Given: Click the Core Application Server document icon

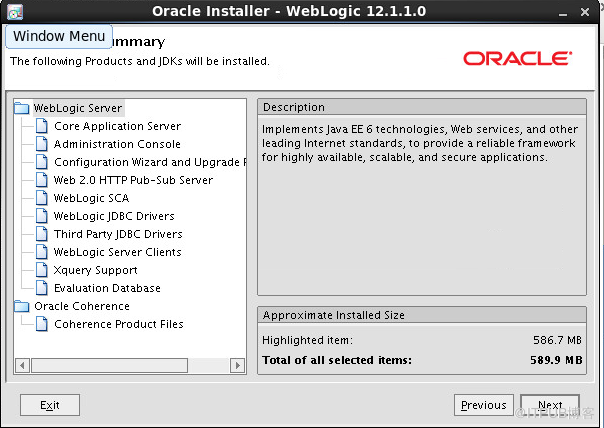Looking at the screenshot, I should (42, 126).
